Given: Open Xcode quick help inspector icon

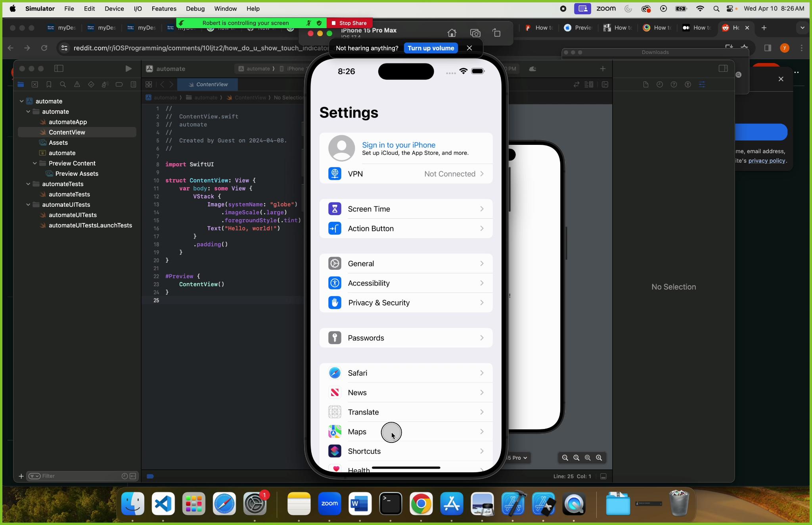Looking at the screenshot, I should [x=674, y=85].
